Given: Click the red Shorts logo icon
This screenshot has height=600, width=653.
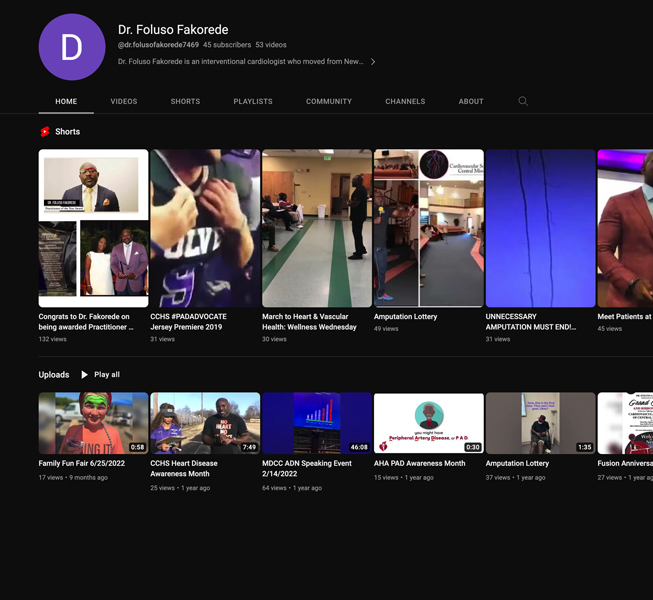Looking at the screenshot, I should (45, 132).
